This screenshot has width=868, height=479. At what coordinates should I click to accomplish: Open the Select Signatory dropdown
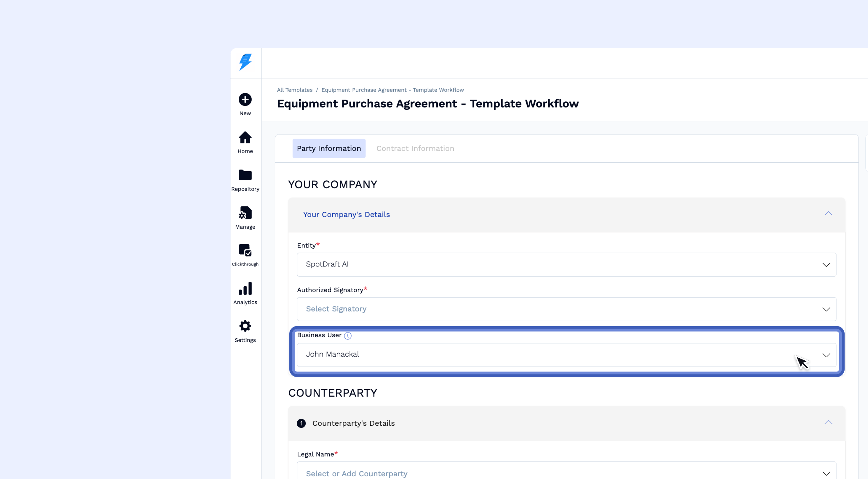[566, 309]
